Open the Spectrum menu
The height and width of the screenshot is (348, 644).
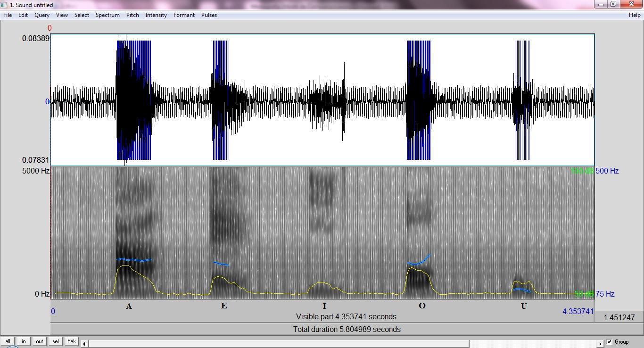click(107, 15)
